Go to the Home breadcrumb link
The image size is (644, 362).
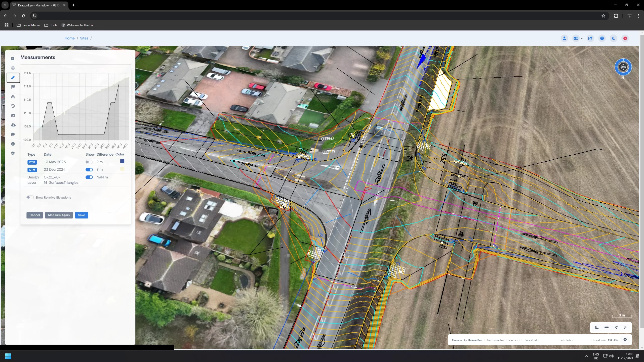pos(70,38)
